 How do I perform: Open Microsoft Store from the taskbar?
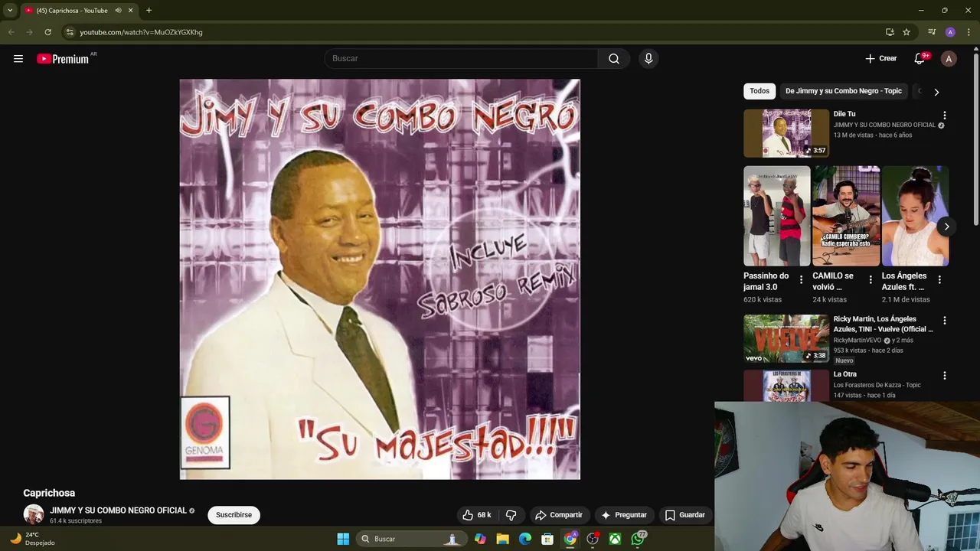[547, 539]
